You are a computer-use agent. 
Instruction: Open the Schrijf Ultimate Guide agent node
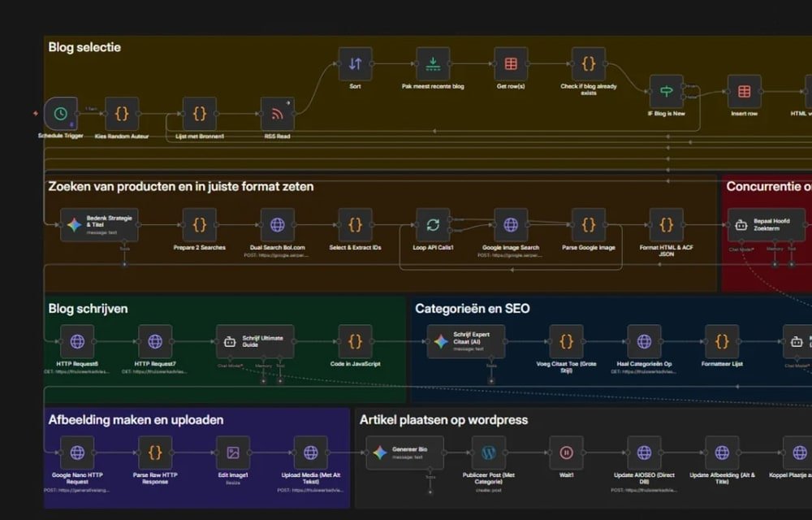pyautogui.click(x=255, y=341)
